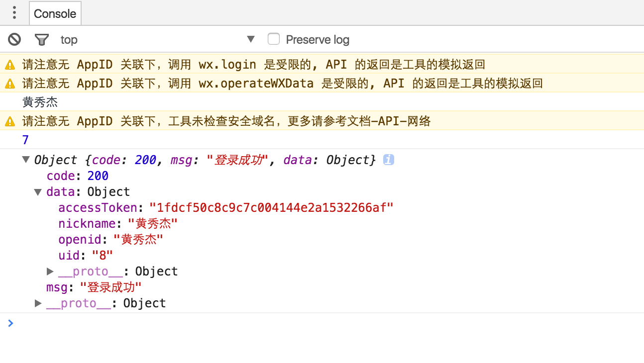The height and width of the screenshot is (363, 644).
Task: Open the console filter icon
Action: [42, 39]
